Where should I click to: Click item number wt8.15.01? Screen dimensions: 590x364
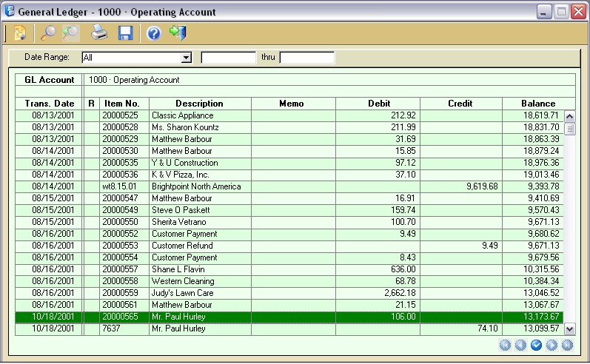[119, 186]
